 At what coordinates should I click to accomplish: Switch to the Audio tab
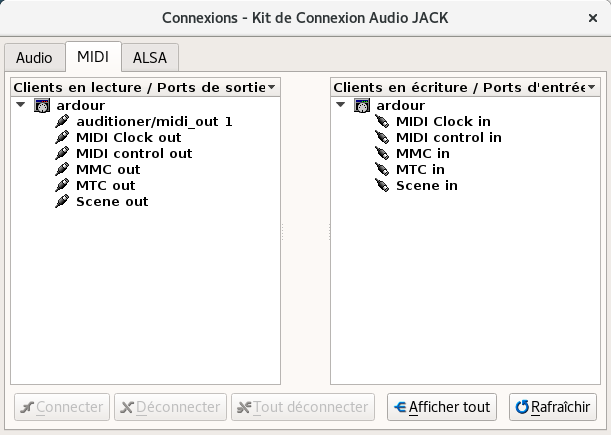[x=34, y=57]
